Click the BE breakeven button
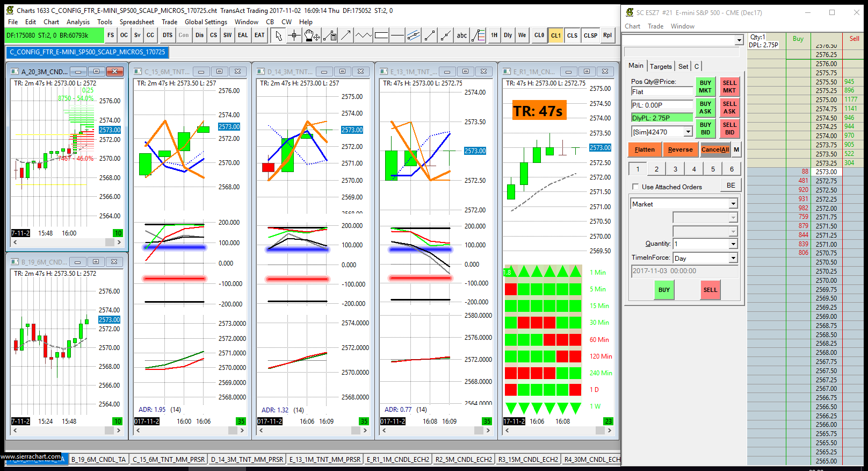Screen dimensions: 868x471 731,185
